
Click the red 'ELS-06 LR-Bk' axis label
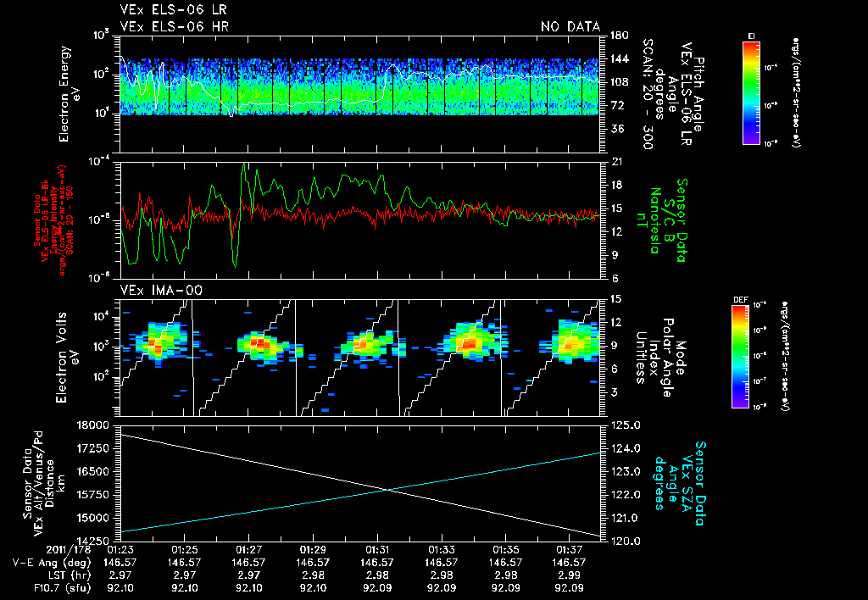pos(46,220)
